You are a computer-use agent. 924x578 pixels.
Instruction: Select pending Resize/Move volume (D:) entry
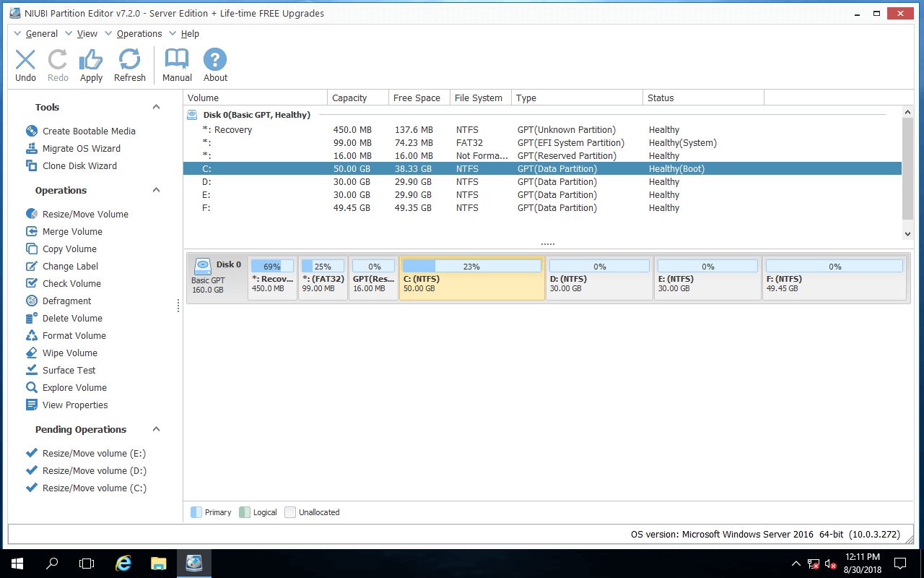[95, 470]
